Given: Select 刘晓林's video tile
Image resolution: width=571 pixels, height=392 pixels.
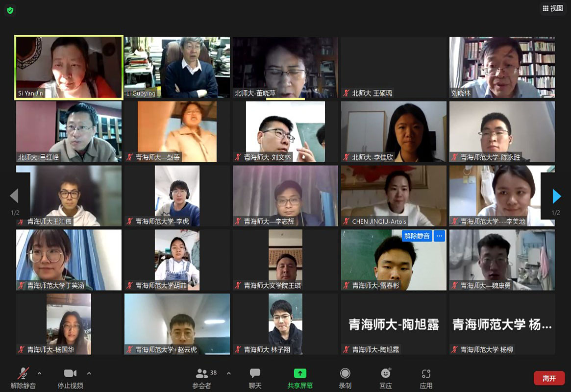Looking at the screenshot, I should coord(502,67).
